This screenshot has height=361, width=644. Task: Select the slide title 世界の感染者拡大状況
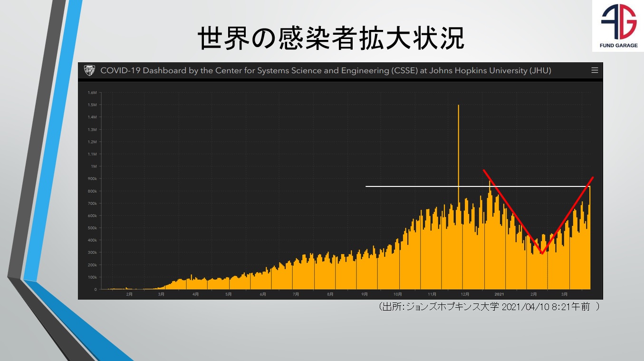331,38
